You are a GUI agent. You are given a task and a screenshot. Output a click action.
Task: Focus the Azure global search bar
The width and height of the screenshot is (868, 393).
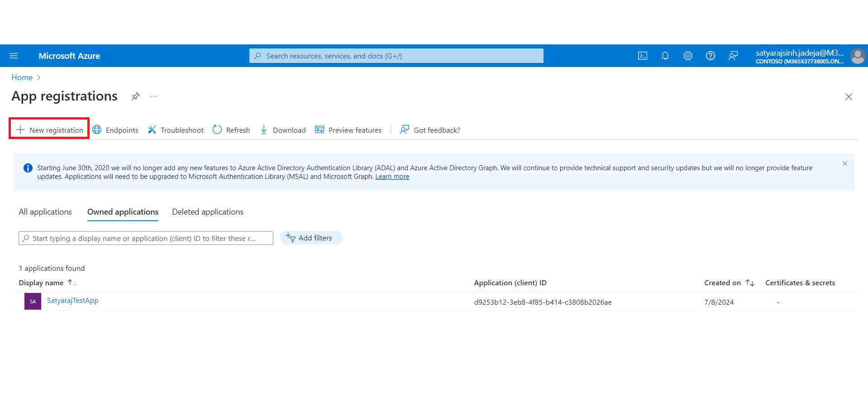click(x=396, y=56)
